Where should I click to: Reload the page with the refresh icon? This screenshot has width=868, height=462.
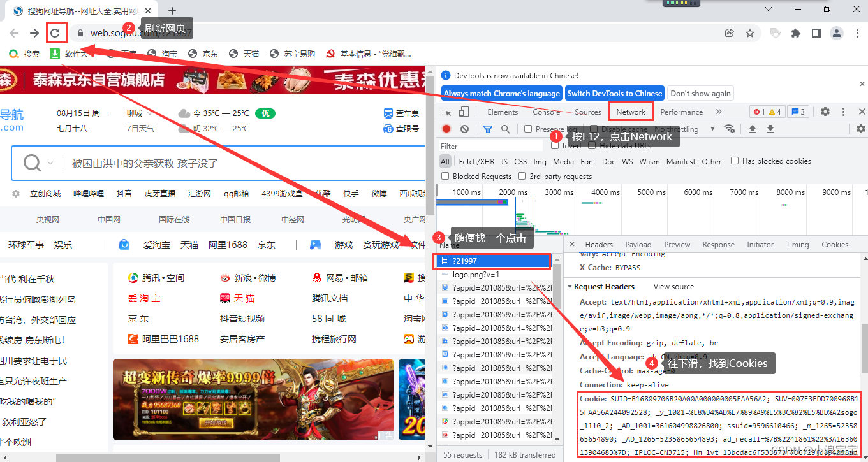pos(56,33)
